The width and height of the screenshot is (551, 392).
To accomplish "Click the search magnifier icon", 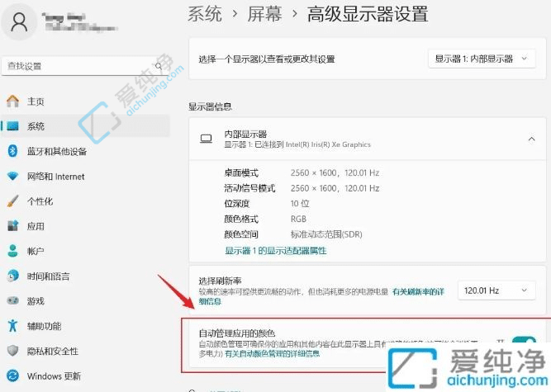I will click(x=159, y=66).
